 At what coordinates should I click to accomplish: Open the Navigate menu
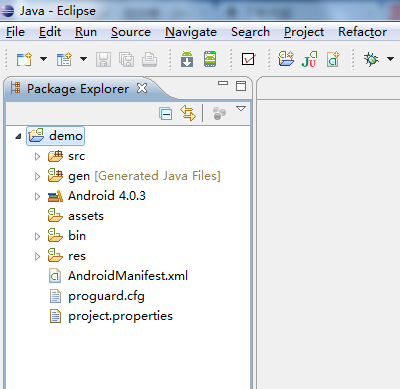[191, 32]
